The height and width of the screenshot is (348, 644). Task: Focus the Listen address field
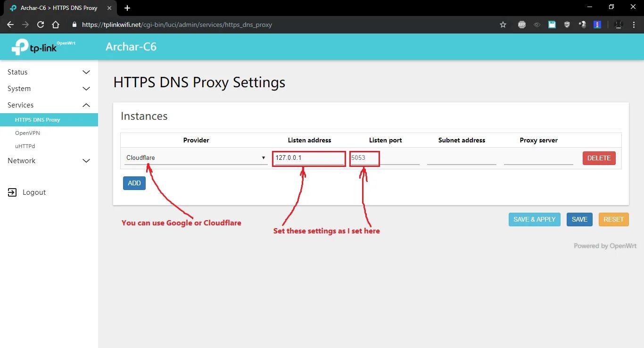point(309,158)
